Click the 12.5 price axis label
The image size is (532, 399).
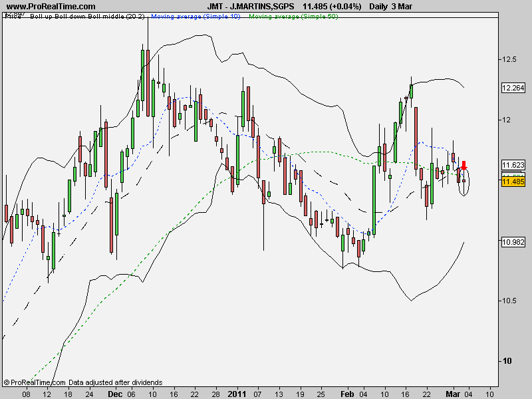509,59
